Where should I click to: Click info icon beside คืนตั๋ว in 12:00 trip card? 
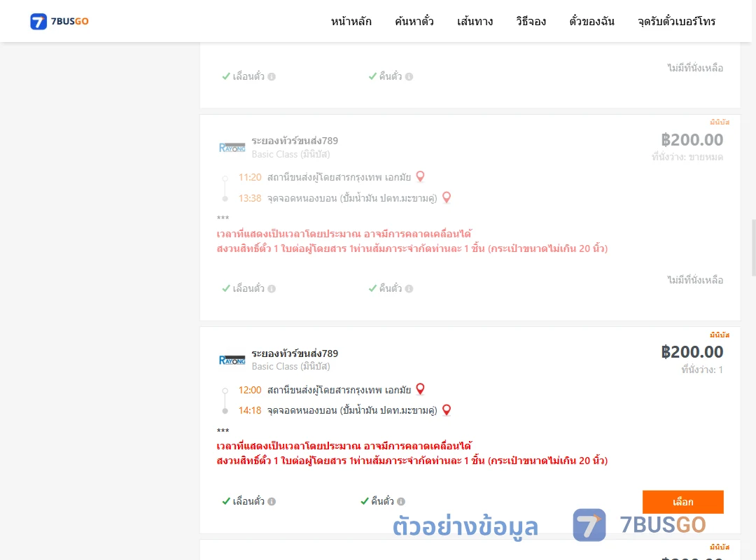(x=401, y=502)
